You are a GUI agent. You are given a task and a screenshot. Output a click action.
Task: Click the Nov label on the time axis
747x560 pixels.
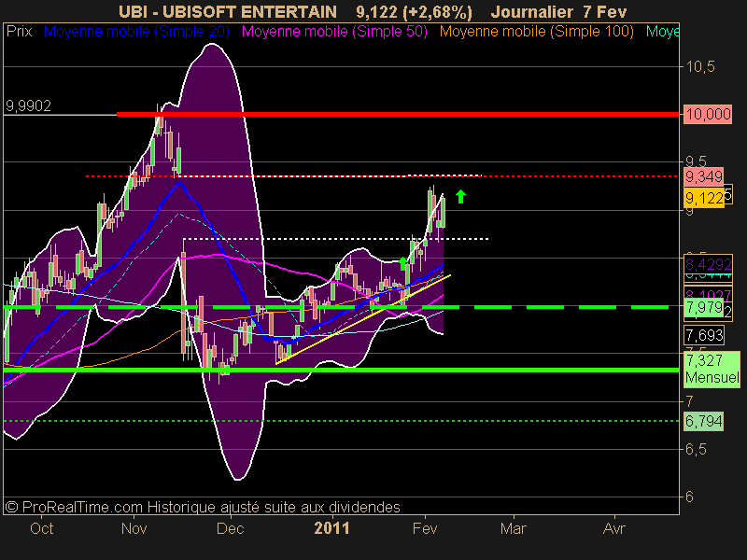tap(134, 528)
